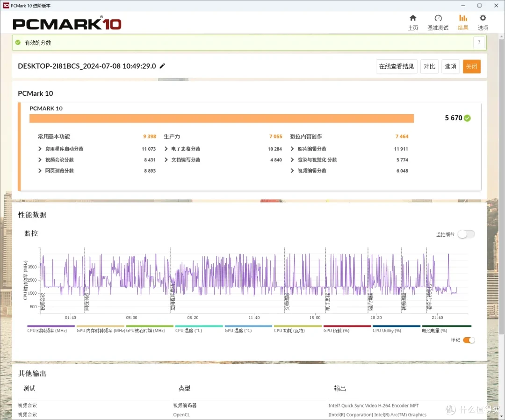This screenshot has width=505, height=420.
Task: Click 数位内容创作 score 7 464
Action: tap(402, 137)
